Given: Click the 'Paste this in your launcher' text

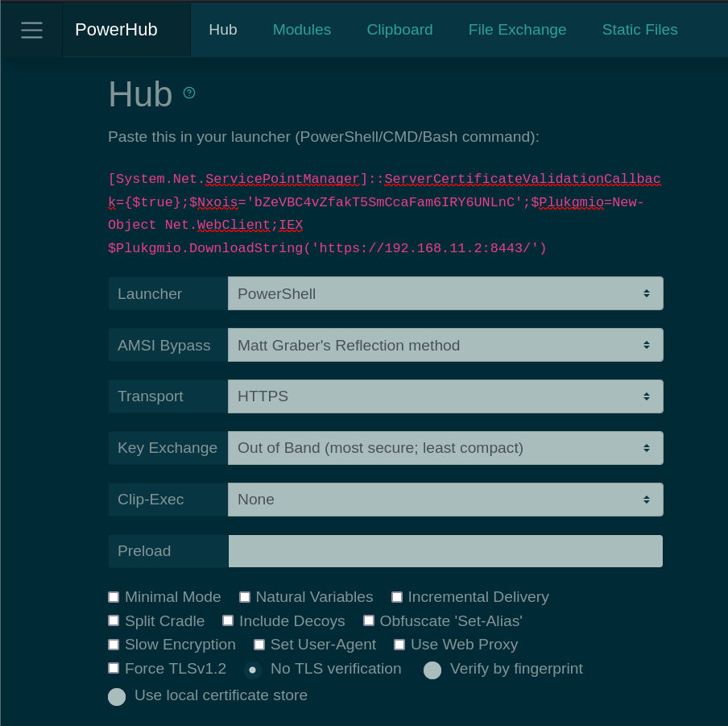Looking at the screenshot, I should tap(324, 137).
